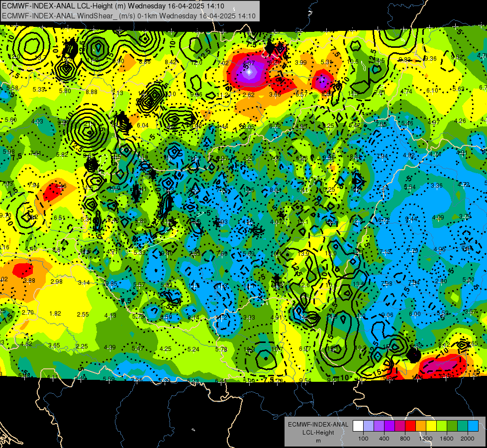
Task: Click the vivid violet legend swatch
Action: coord(390,426)
